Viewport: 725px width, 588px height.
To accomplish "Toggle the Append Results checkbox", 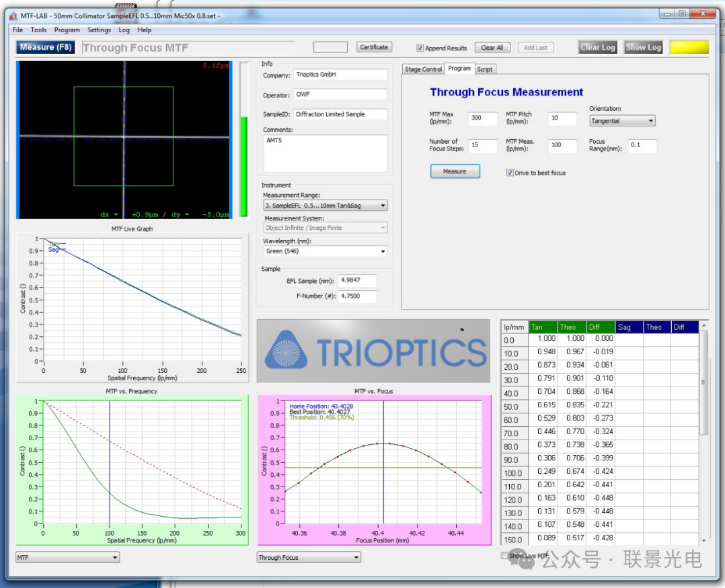I will [420, 48].
